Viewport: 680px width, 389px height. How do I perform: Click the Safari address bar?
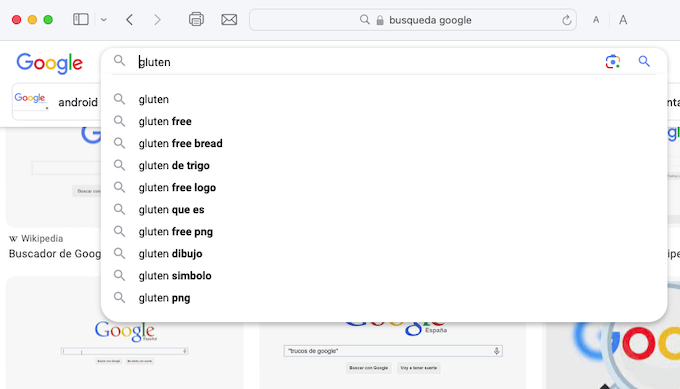point(413,20)
